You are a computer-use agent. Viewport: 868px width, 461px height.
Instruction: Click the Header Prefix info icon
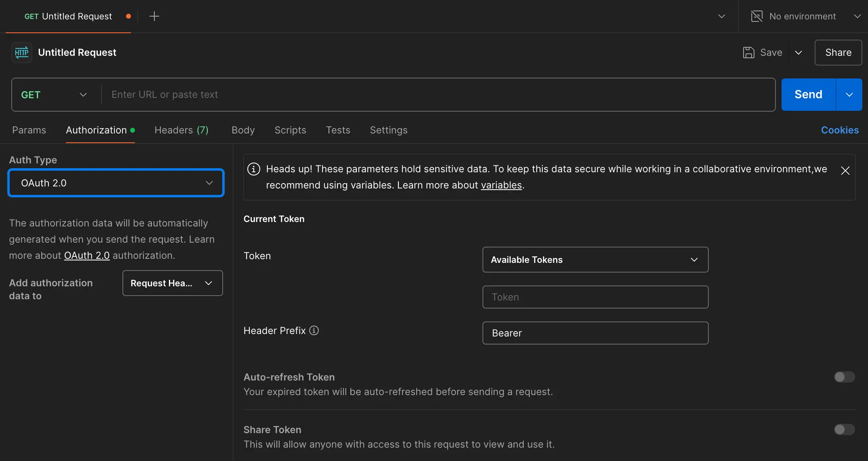click(314, 330)
